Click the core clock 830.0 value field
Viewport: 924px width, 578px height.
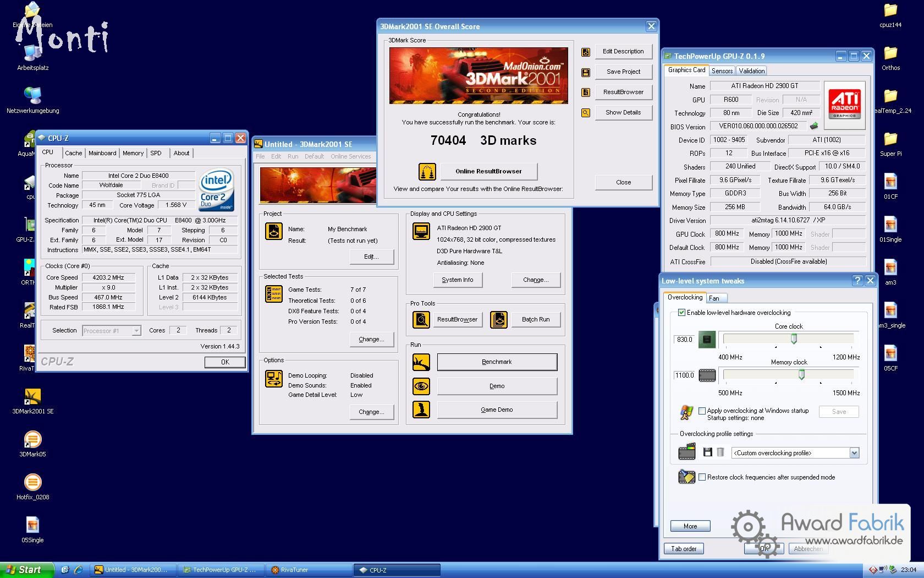pyautogui.click(x=684, y=340)
